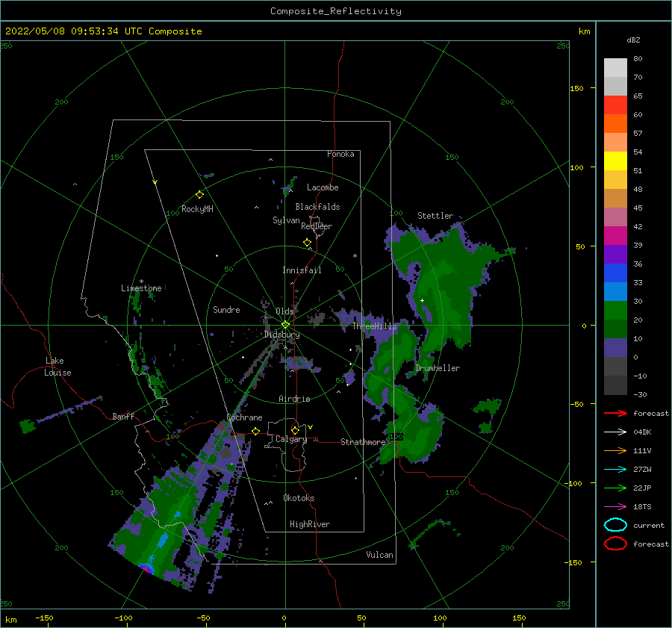Click the RockyMH label
Image resolution: width=672 pixels, height=628 pixels.
tap(197, 209)
